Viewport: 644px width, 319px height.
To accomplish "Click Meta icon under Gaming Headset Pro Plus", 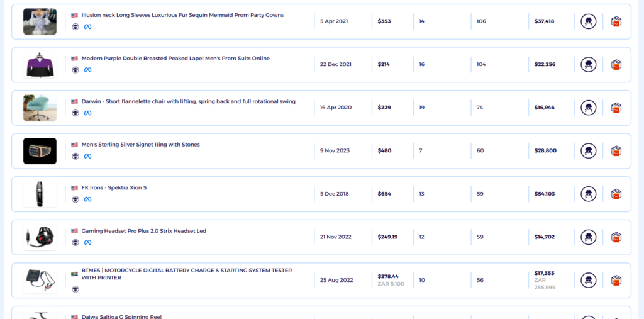I will pos(87,242).
